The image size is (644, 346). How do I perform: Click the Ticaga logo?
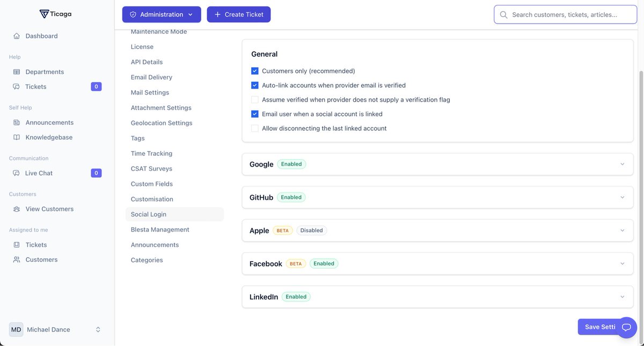56,13
